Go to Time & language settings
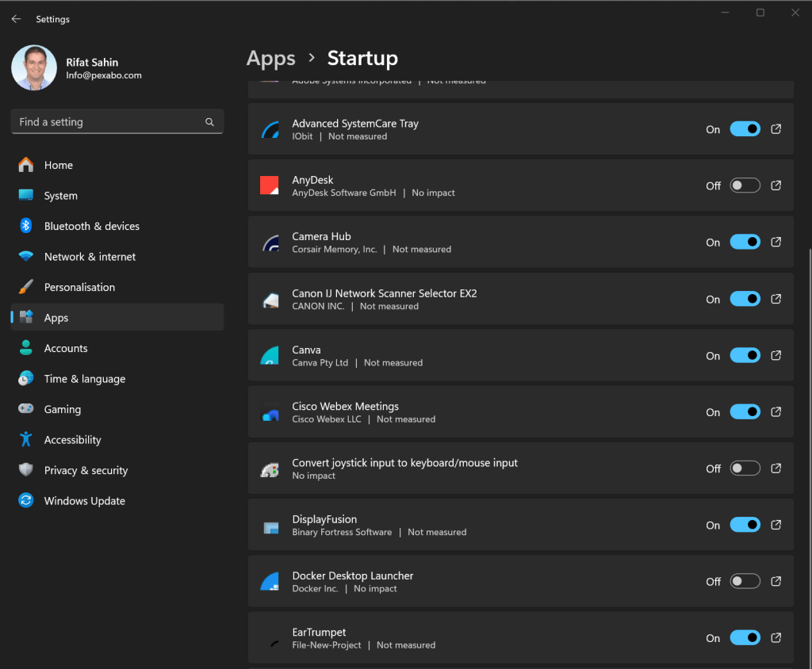 (117, 379)
